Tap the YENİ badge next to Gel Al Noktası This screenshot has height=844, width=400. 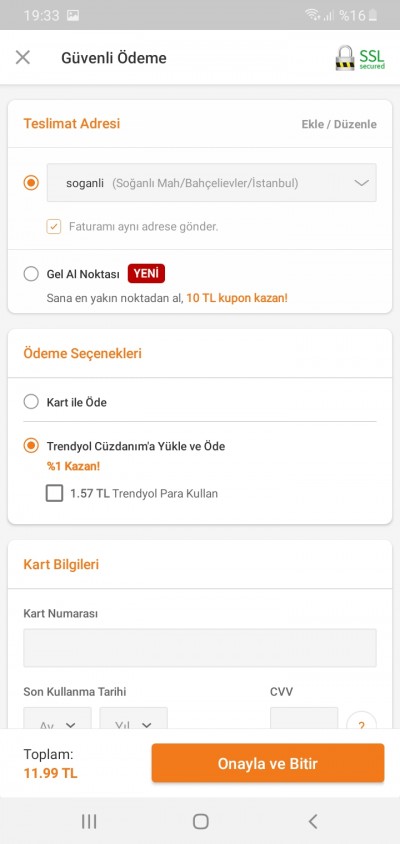click(146, 273)
